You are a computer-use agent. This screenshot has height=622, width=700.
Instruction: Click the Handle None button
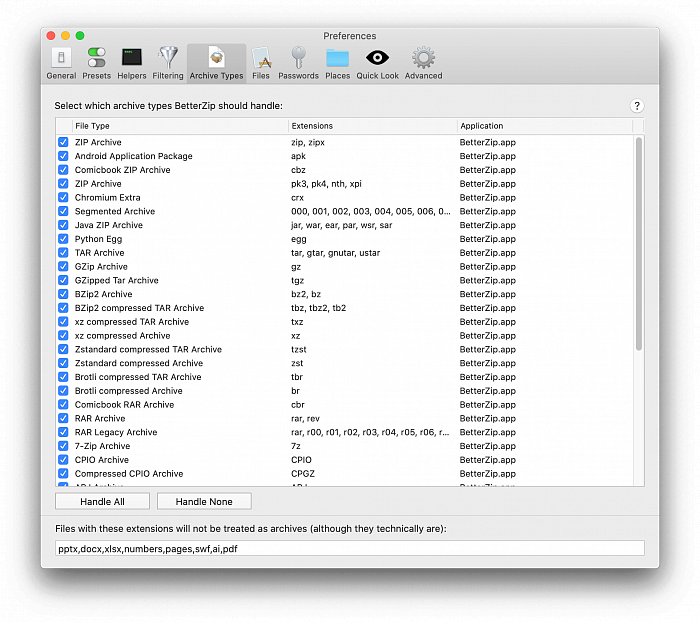pyautogui.click(x=204, y=501)
